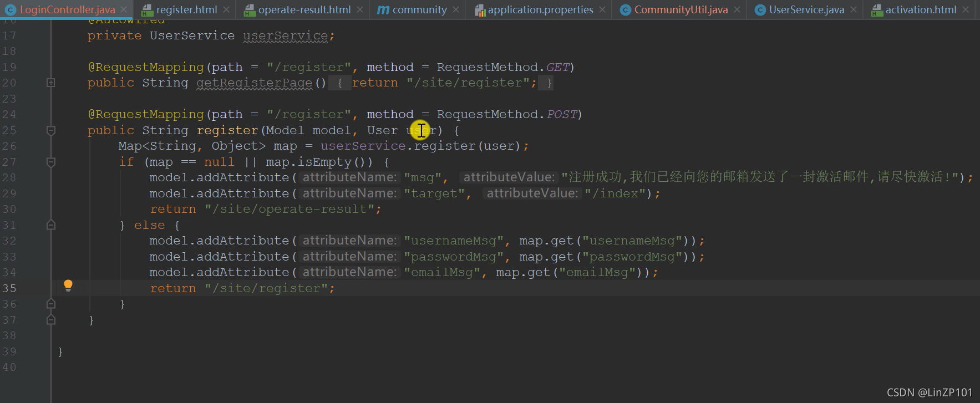The height and width of the screenshot is (403, 980).
Task: Expand the folded opening brace after getRegisterPage()
Action: (340, 83)
